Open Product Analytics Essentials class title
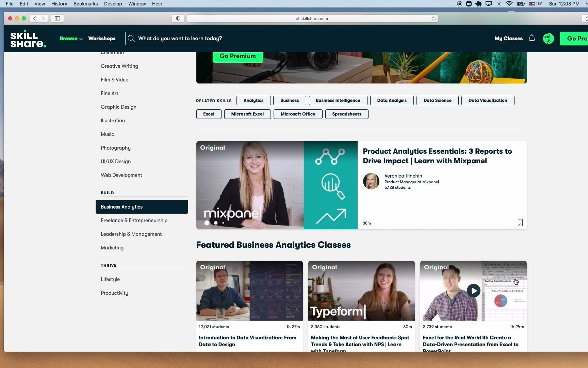Image resolution: width=588 pixels, height=368 pixels. 437,156
